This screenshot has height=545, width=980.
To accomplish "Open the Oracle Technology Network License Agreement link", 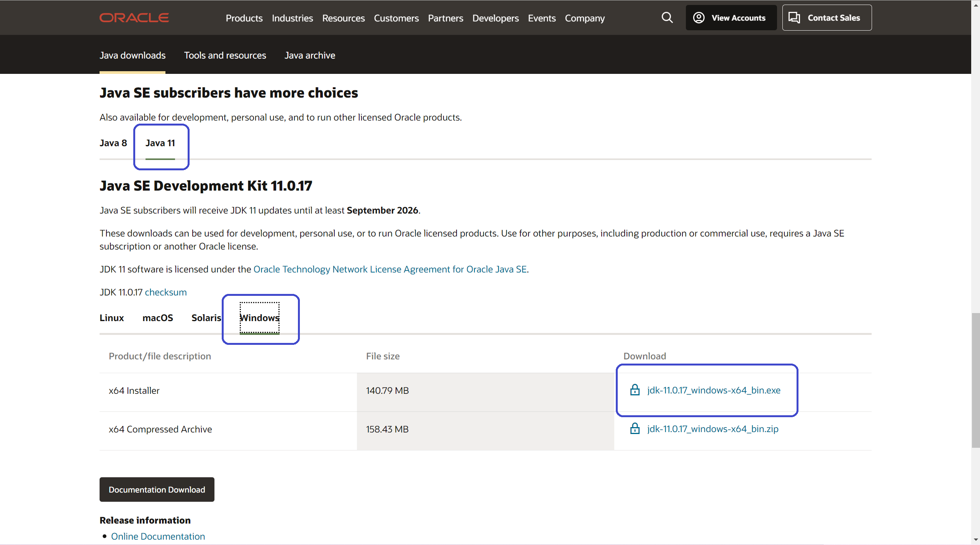I will [390, 269].
